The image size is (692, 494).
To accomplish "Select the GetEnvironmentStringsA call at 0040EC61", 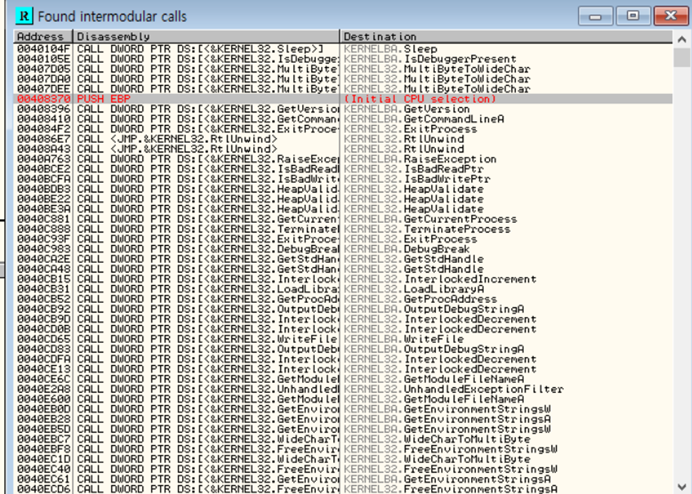I will [x=343, y=479].
